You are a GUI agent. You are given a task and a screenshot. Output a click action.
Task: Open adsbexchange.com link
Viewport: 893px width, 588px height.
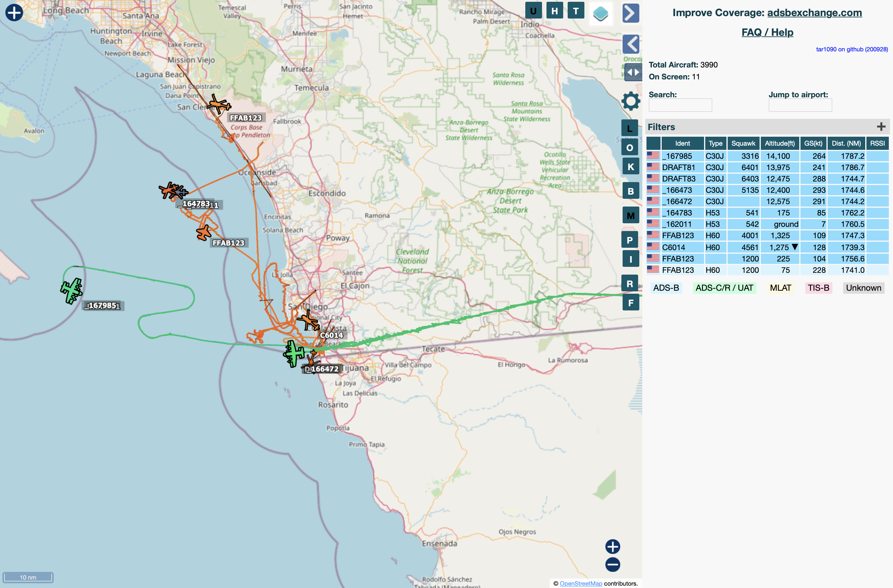click(814, 13)
